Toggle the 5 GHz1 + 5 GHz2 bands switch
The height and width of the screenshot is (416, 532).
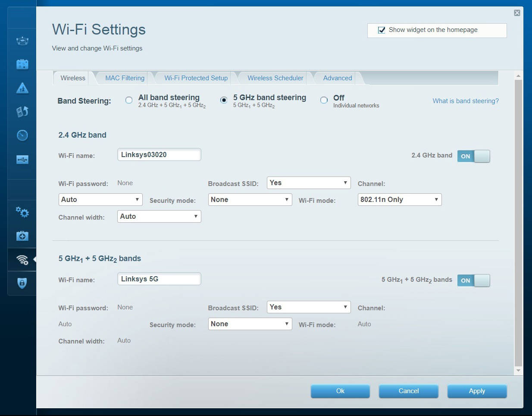[x=474, y=280]
